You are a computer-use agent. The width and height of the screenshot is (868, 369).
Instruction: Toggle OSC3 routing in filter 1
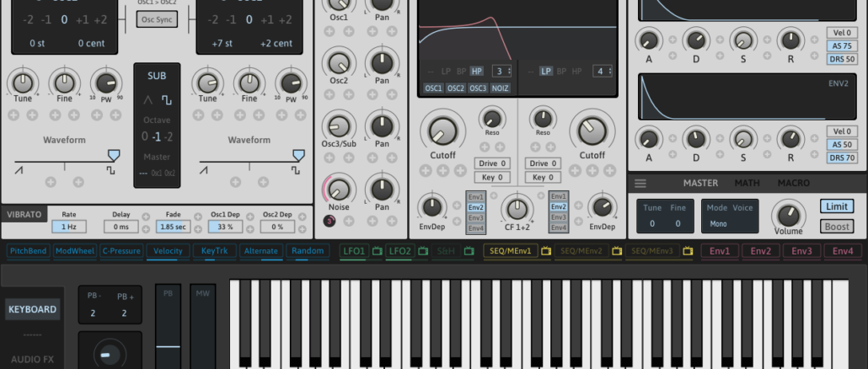[x=478, y=88]
